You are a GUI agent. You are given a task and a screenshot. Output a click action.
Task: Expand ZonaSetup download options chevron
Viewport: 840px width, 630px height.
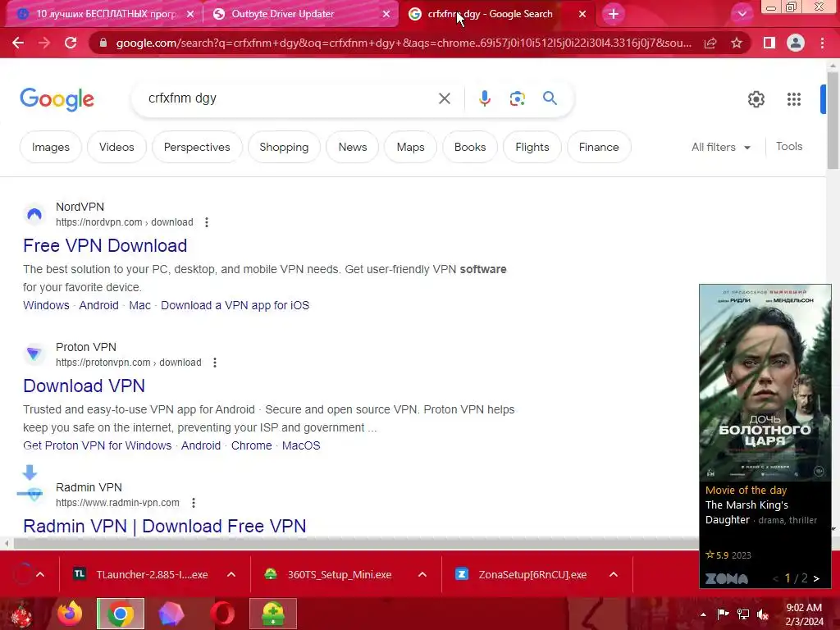(614, 575)
